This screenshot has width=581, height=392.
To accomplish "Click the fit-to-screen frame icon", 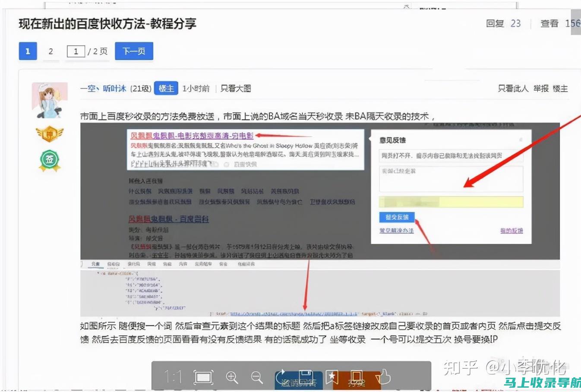I will tap(203, 377).
